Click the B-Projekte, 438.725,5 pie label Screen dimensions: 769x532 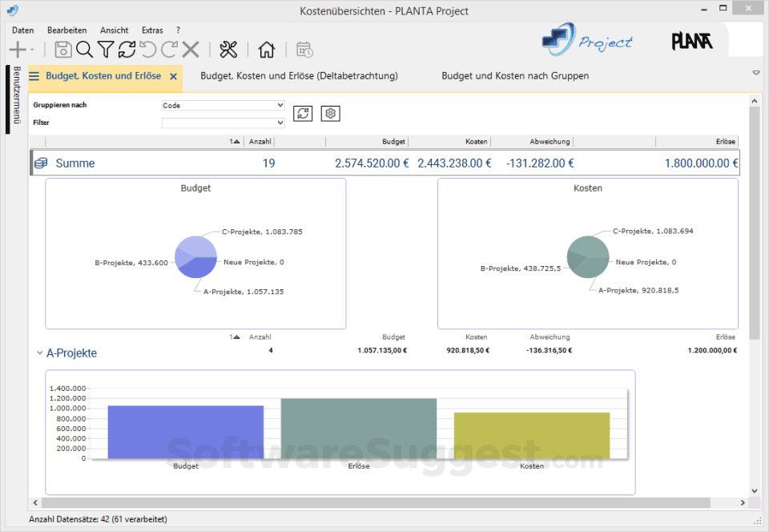pyautogui.click(x=521, y=268)
